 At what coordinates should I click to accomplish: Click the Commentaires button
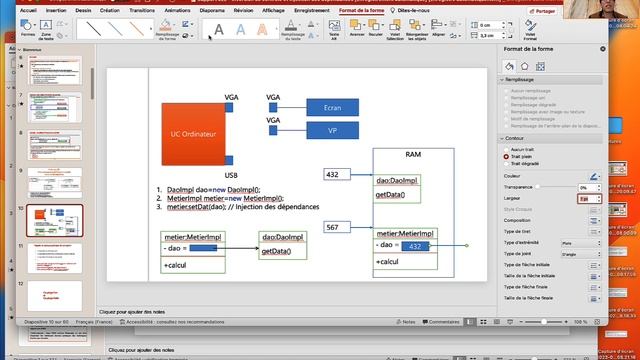(441, 322)
